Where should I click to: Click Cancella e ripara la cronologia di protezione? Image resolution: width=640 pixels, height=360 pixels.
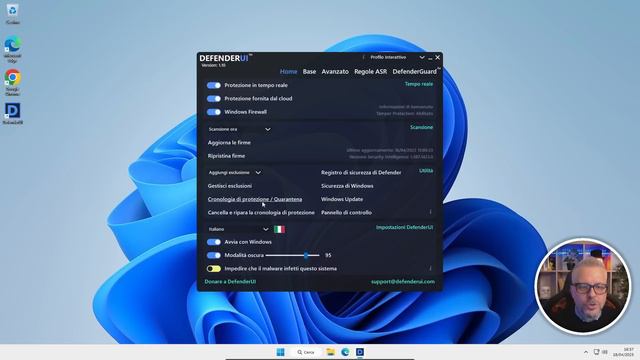(x=261, y=213)
